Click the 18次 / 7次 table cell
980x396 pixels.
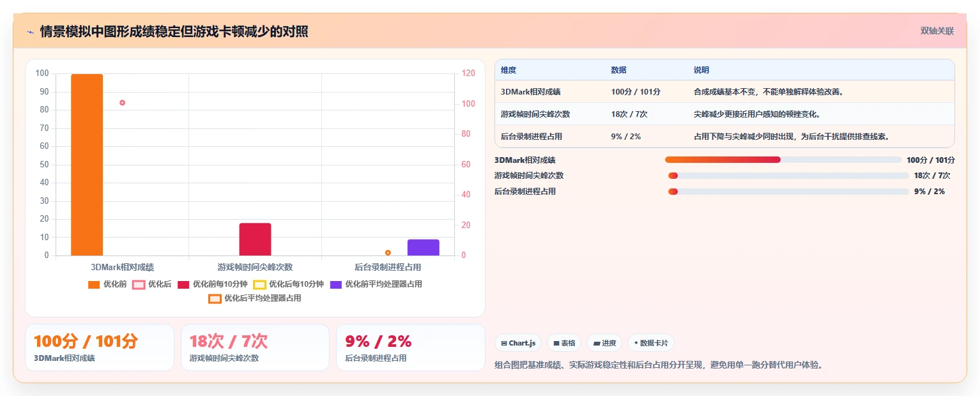tap(629, 114)
